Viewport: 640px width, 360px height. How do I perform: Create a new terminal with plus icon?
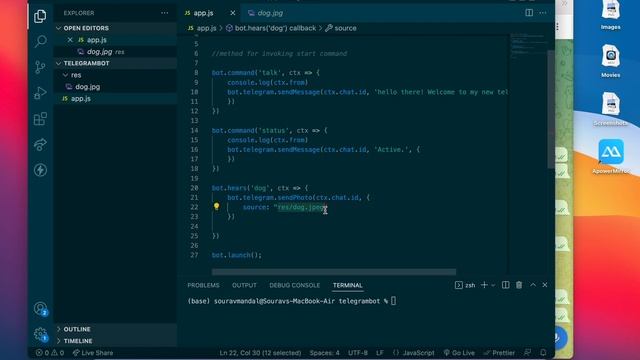pos(484,285)
